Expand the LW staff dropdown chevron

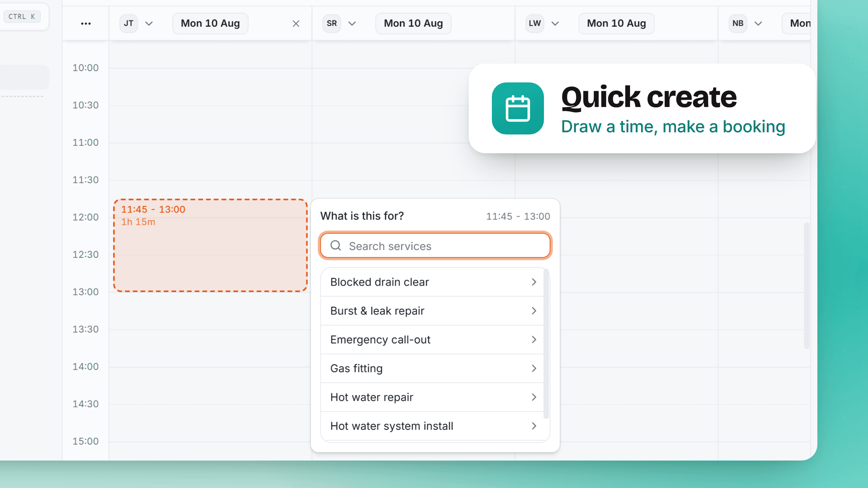tap(556, 23)
